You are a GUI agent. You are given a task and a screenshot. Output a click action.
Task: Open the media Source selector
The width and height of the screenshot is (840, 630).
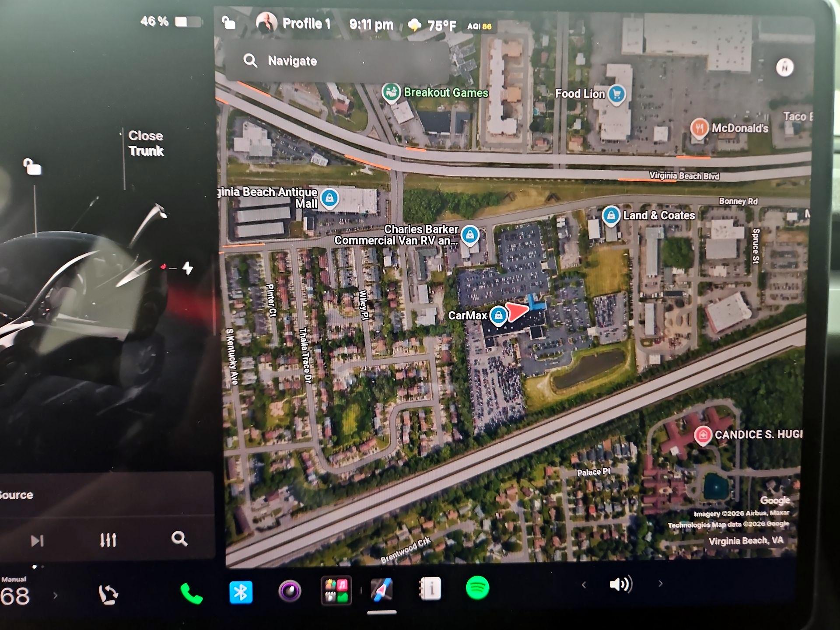[x=17, y=495]
